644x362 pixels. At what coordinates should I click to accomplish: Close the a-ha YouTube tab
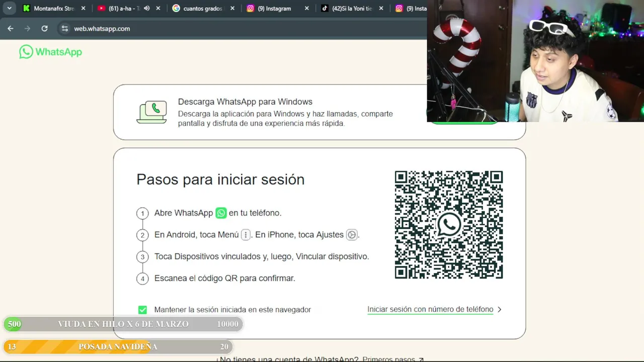pyautogui.click(x=158, y=8)
